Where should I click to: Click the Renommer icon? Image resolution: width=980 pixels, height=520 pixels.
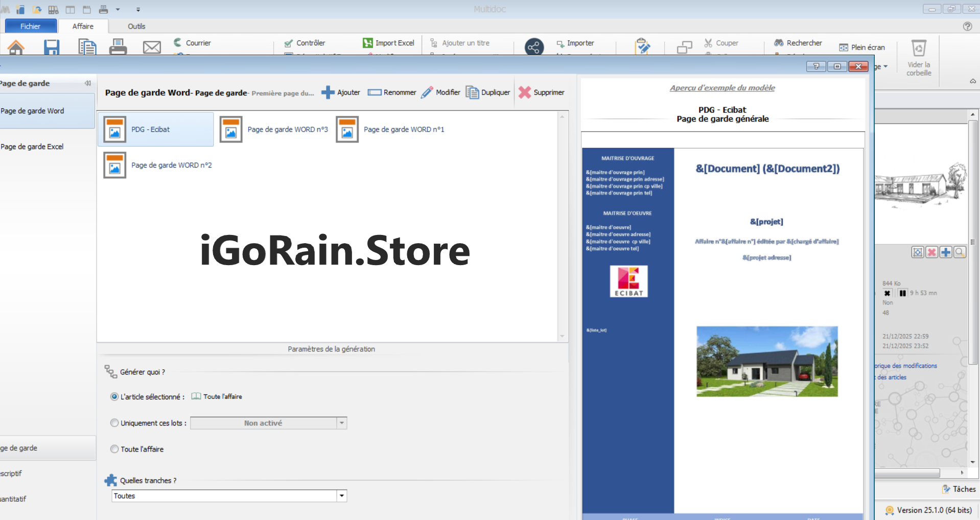[375, 92]
